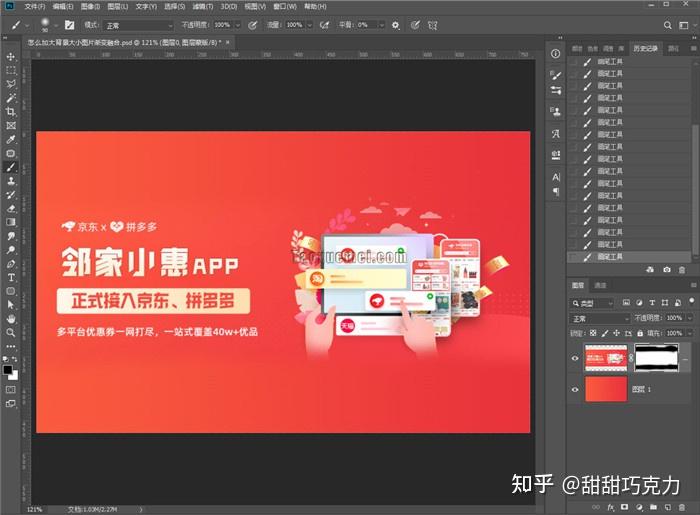Open the options bar opacity 100% dropdown arrow
The height and width of the screenshot is (515, 700).
238,25
